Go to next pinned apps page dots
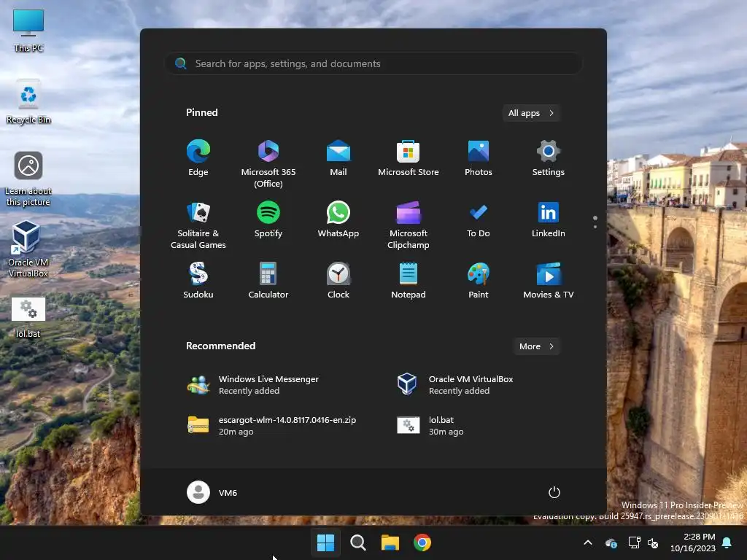The image size is (747, 560). coord(595,227)
